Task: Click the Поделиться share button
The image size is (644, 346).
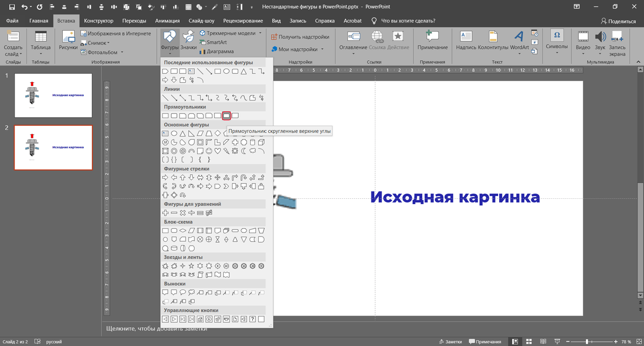Action: tap(618, 21)
